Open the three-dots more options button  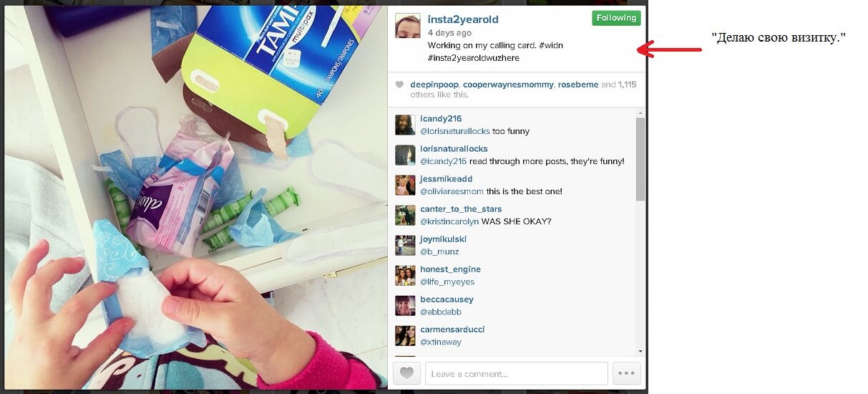point(627,373)
